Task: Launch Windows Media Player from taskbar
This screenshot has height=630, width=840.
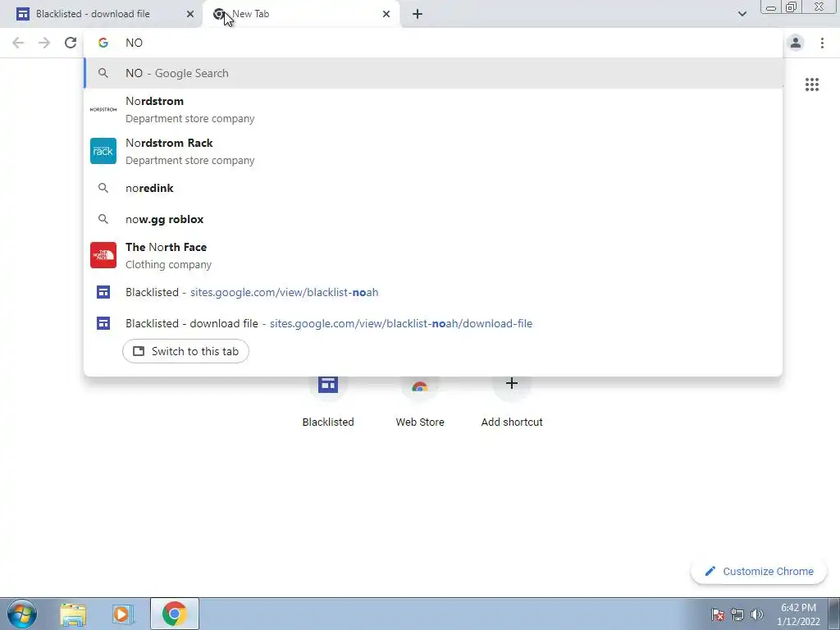Action: tap(122, 614)
